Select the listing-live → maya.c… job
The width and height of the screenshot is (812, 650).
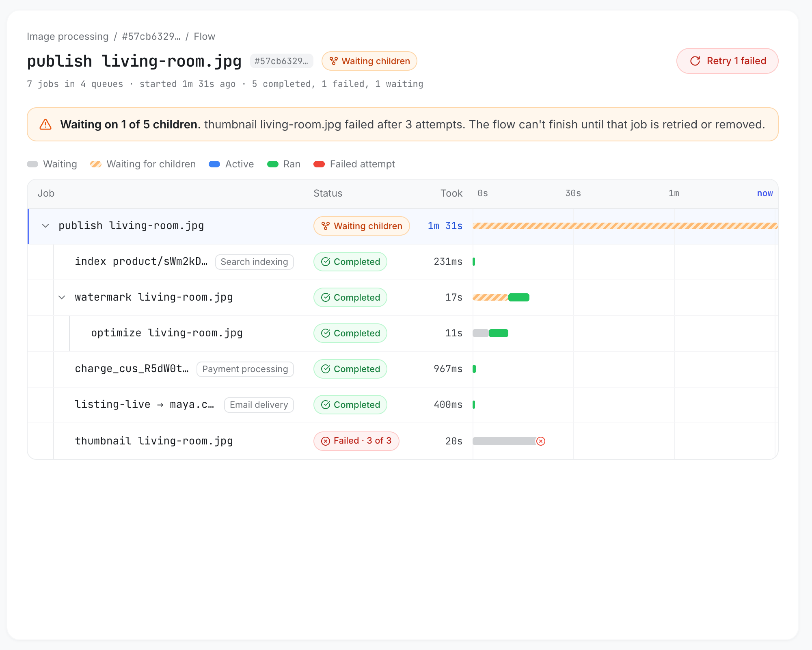coord(403,405)
